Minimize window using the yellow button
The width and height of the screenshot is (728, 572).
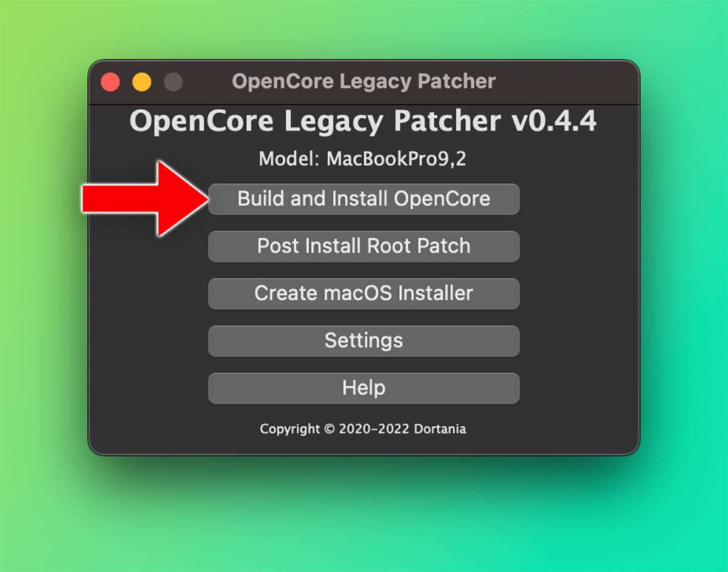click(x=142, y=82)
